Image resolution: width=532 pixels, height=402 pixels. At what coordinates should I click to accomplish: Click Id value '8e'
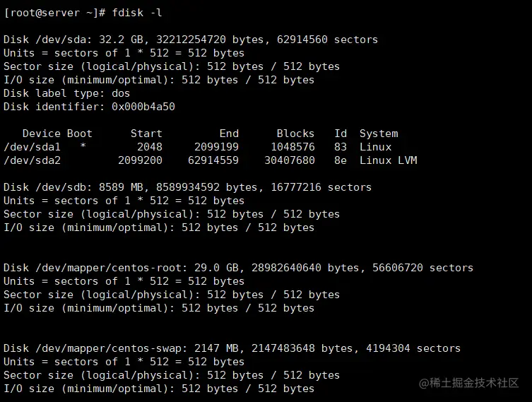click(341, 160)
